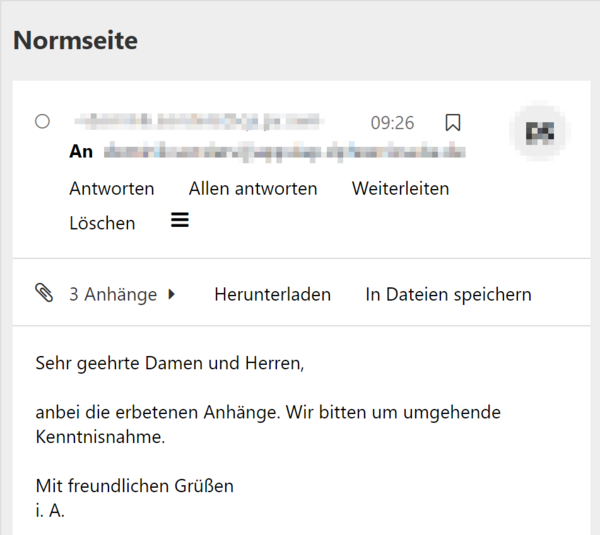Reply using the Antworten button
The image size is (600, 535).
(112, 189)
